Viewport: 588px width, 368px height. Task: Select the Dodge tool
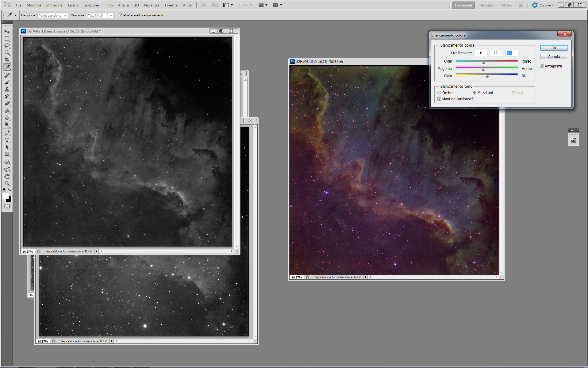pos(7,125)
